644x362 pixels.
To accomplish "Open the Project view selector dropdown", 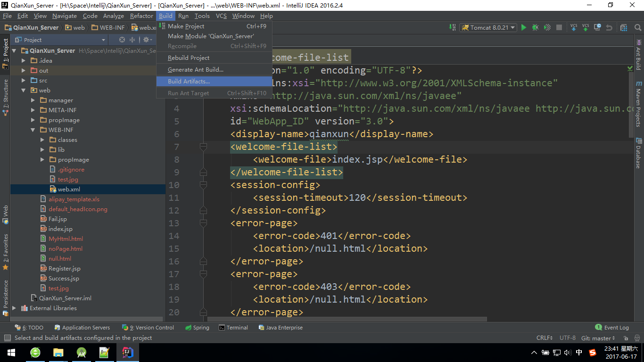I will point(60,40).
